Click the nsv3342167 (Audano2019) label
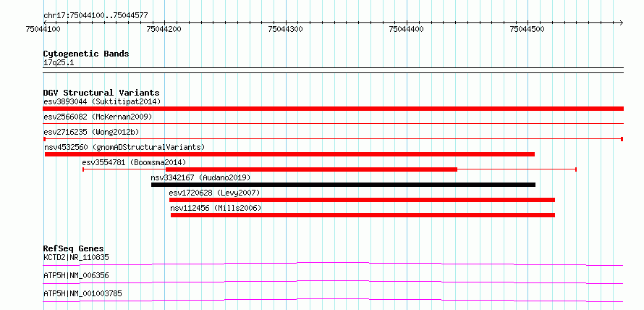This screenshot has height=310, width=644. [x=200, y=177]
